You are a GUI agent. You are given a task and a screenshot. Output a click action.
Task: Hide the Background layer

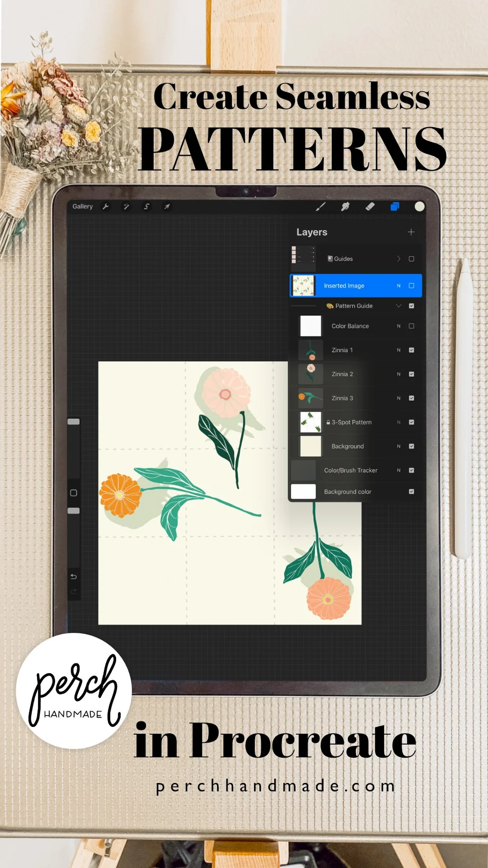pyautogui.click(x=411, y=446)
